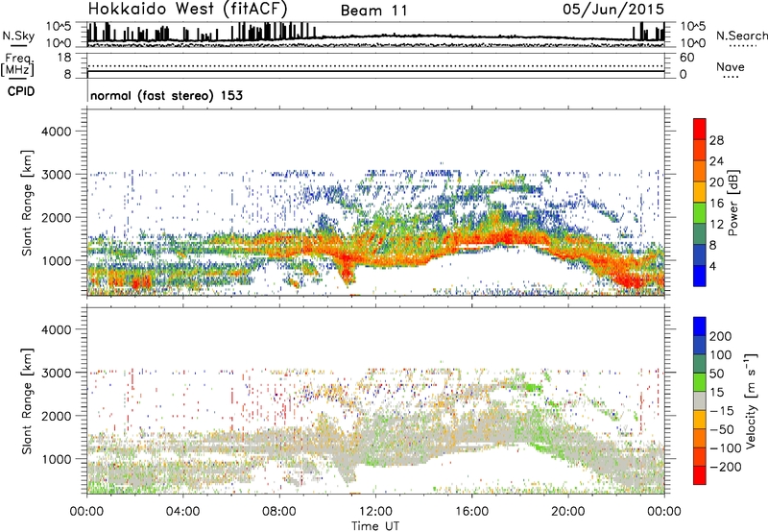Click the Slant Range label of the power panel
Image resolution: width=768 pixels, height=532 pixels.
pyautogui.click(x=27, y=203)
